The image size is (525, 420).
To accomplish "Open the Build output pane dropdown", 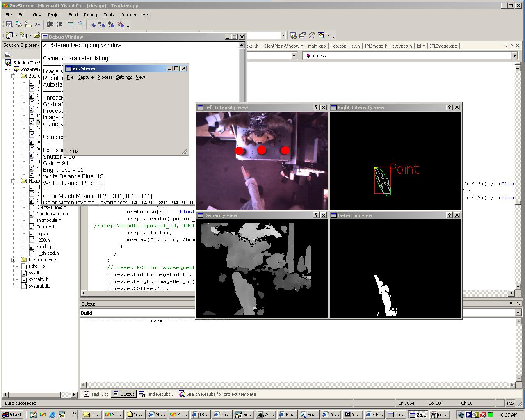I will [517, 313].
